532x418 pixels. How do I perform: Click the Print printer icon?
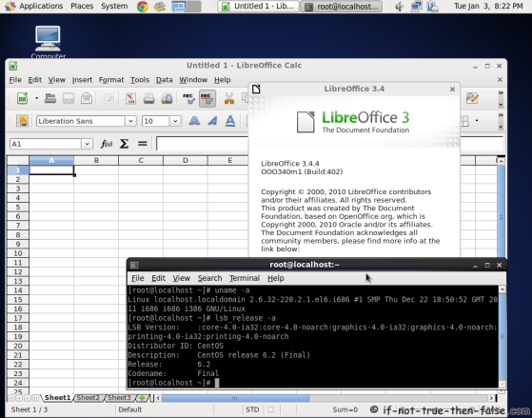148,98
